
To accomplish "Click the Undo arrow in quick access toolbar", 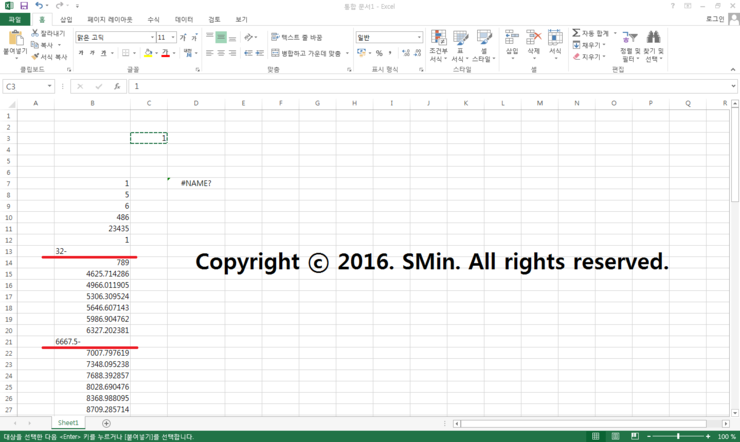I will tap(39, 6).
